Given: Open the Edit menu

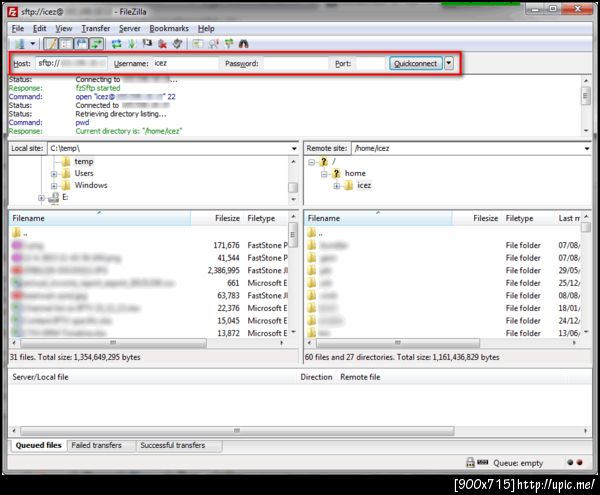Looking at the screenshot, I should tap(39, 29).
